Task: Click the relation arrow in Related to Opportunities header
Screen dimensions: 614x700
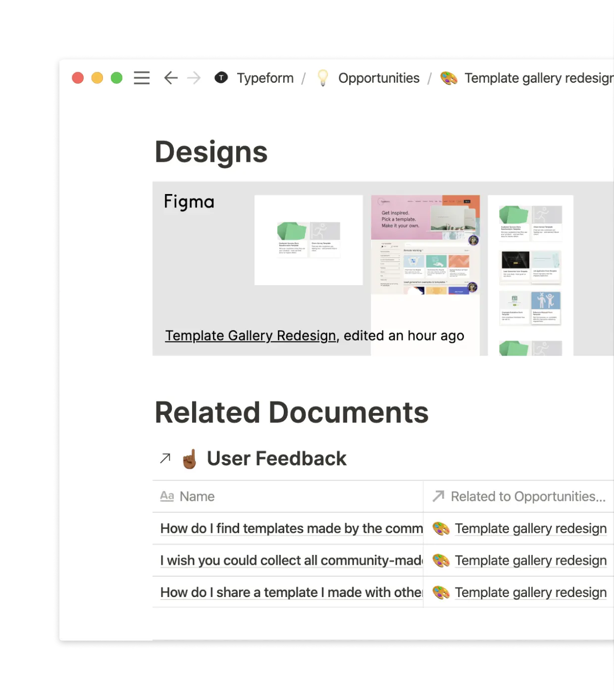Action: pyautogui.click(x=438, y=496)
